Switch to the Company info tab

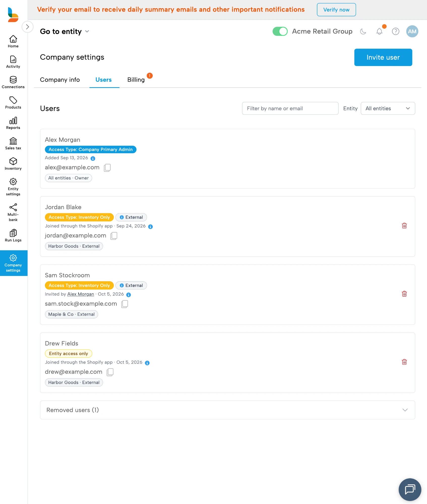pyautogui.click(x=60, y=80)
